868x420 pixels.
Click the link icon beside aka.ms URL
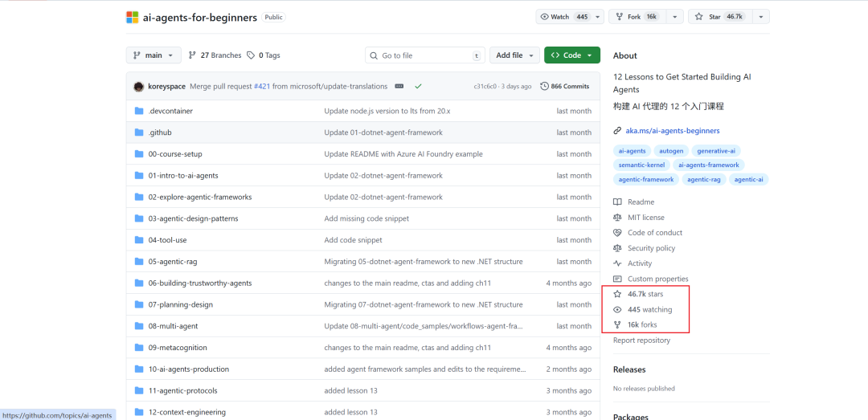(617, 131)
